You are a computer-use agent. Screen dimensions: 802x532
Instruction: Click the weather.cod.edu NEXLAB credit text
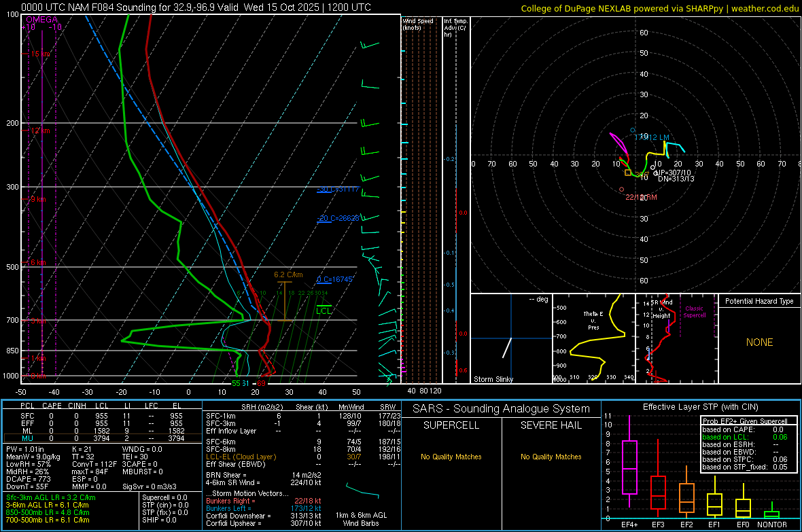pos(660,8)
